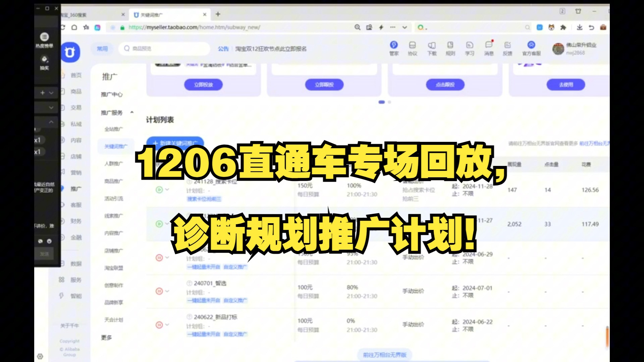Click the browser address bar URL

pos(195,27)
